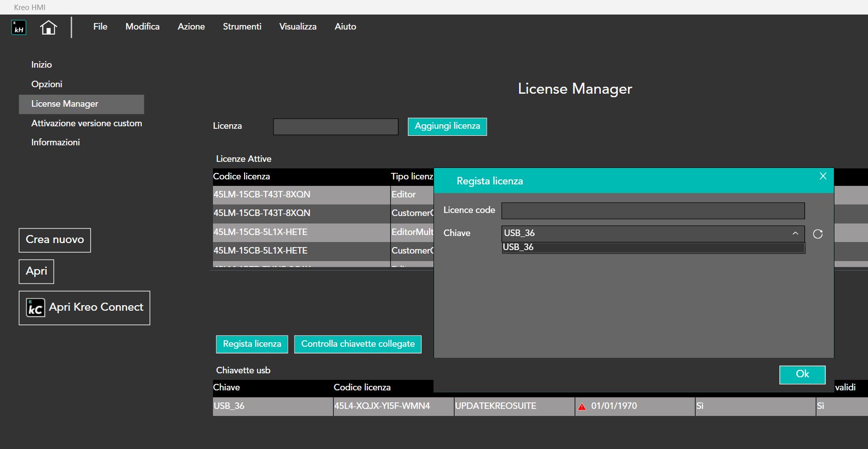Image resolution: width=868 pixels, height=449 pixels.
Task: Click the Aggiungi licenza button
Action: point(447,126)
